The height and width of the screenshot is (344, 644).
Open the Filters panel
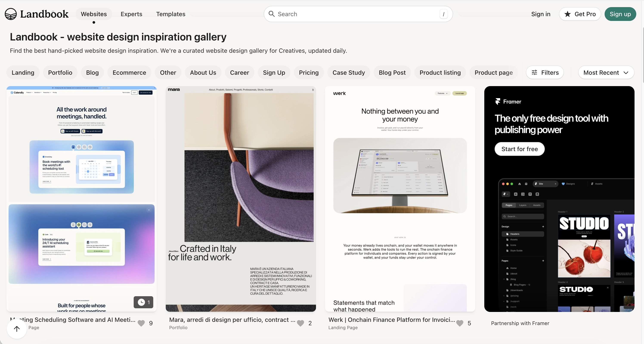point(545,73)
